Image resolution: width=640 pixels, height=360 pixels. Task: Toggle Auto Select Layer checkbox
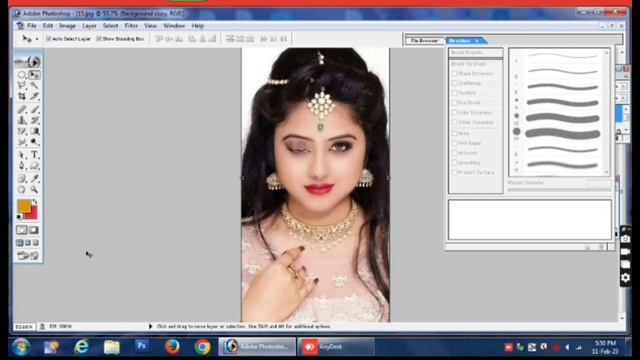[x=49, y=39]
